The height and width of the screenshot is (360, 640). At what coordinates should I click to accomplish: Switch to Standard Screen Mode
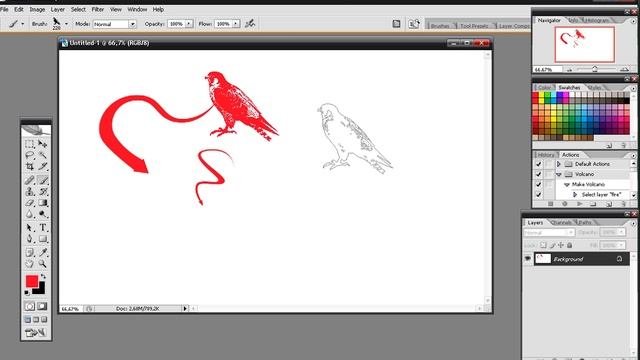28,320
